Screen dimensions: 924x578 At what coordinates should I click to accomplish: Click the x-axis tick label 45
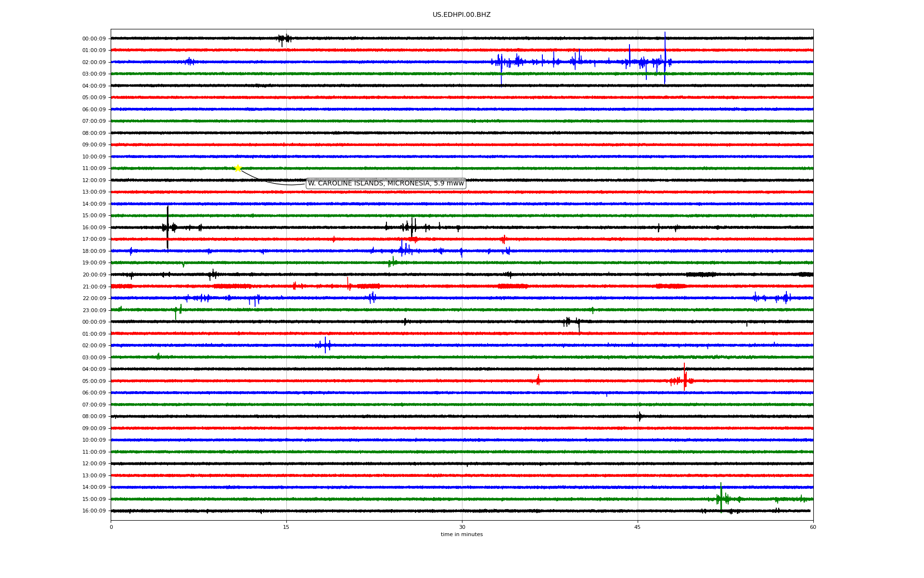(638, 527)
